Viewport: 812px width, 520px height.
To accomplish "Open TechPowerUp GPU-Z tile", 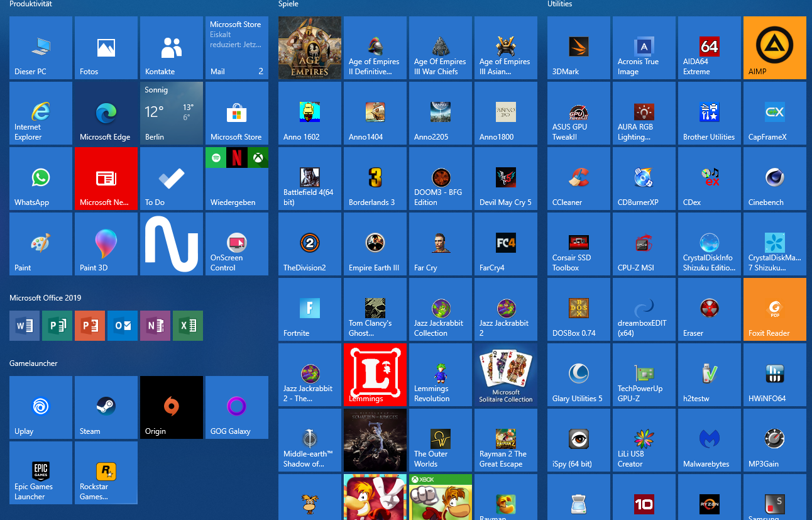I will [x=644, y=375].
